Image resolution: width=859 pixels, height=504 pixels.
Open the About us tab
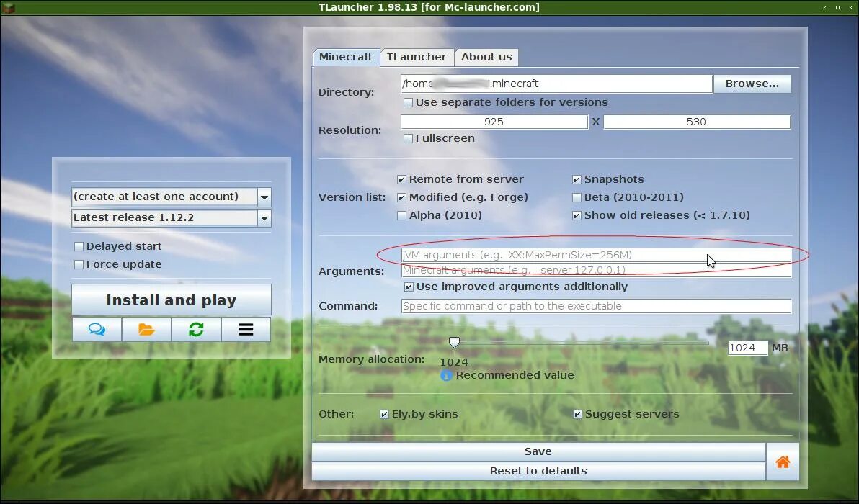pyautogui.click(x=486, y=57)
